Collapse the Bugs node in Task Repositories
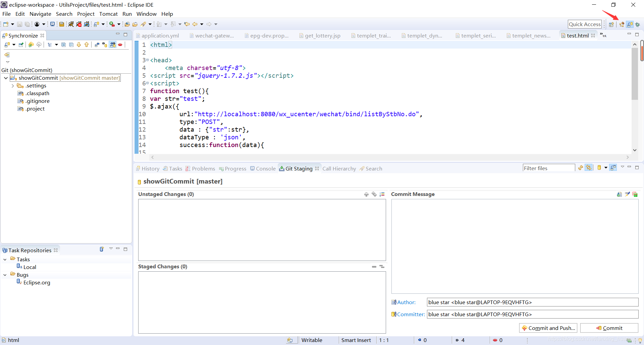Image resolution: width=644 pixels, height=345 pixels. [x=5, y=275]
